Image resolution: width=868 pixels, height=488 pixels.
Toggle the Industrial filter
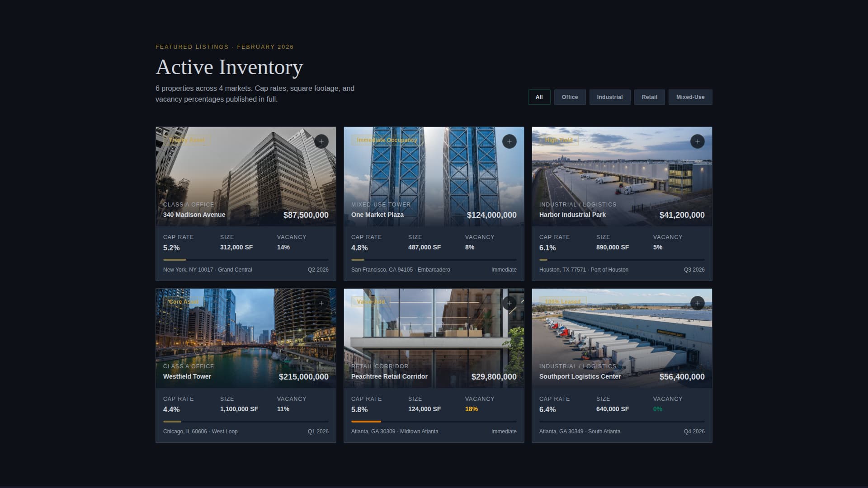tap(610, 97)
